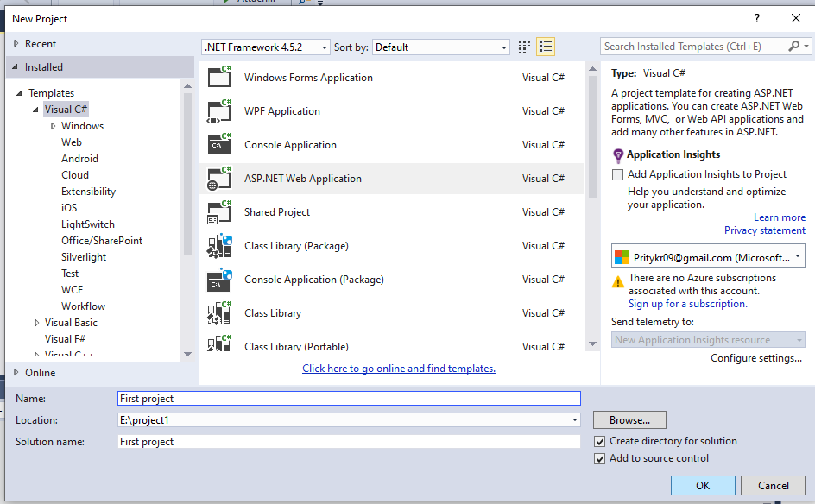
Task: Cancel the New Project dialog
Action: tap(773, 485)
